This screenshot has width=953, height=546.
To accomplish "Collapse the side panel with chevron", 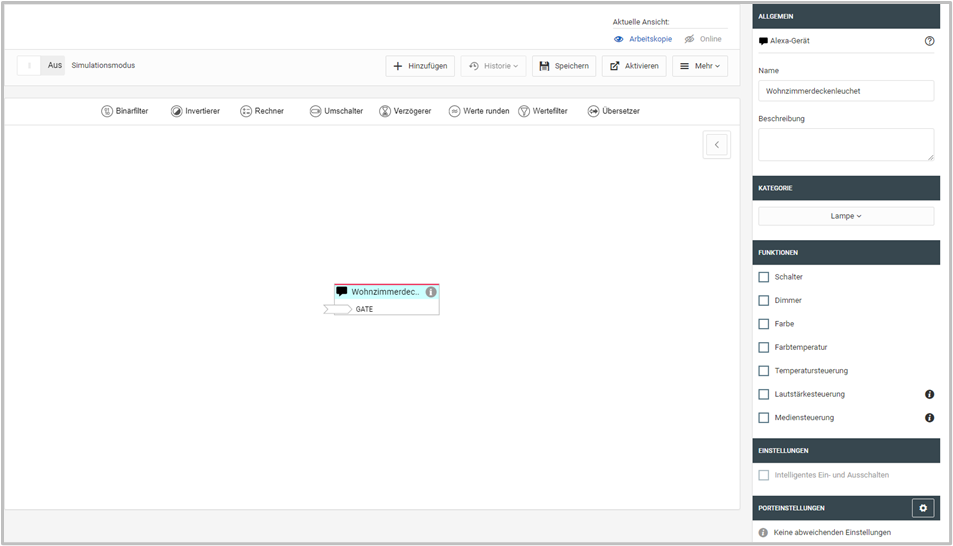I will point(716,145).
